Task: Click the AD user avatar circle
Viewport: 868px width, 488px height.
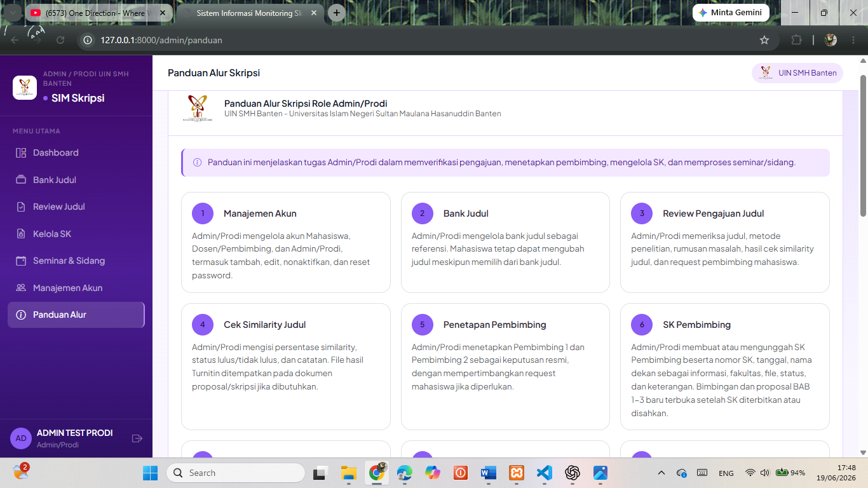Action: click(x=21, y=438)
